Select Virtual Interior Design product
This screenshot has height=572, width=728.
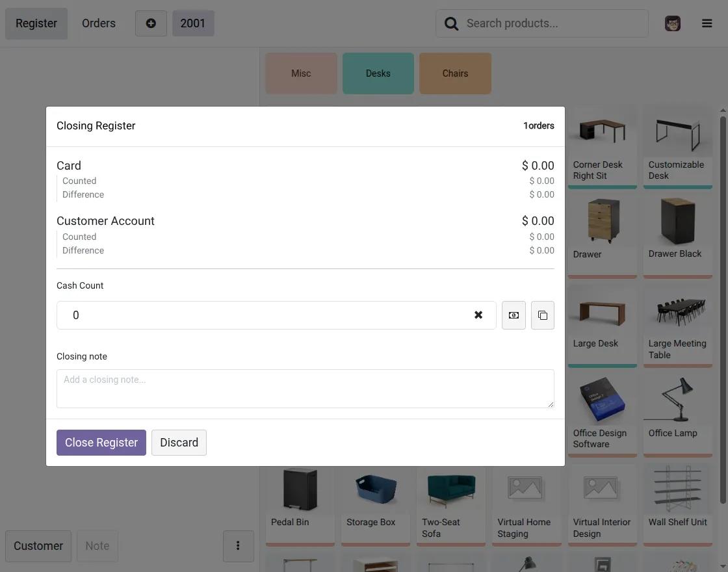(x=602, y=506)
